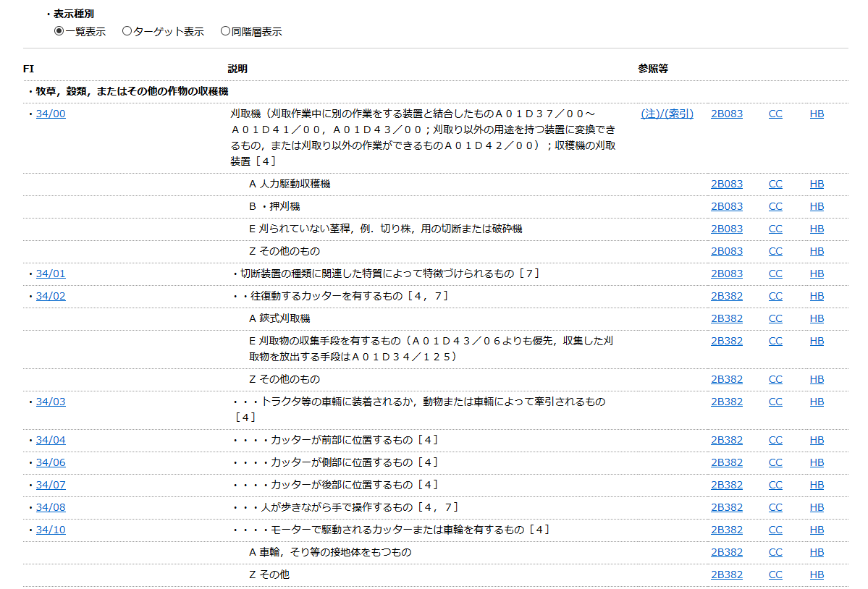
Task: Open FI link 34/08
Action: [51, 507]
